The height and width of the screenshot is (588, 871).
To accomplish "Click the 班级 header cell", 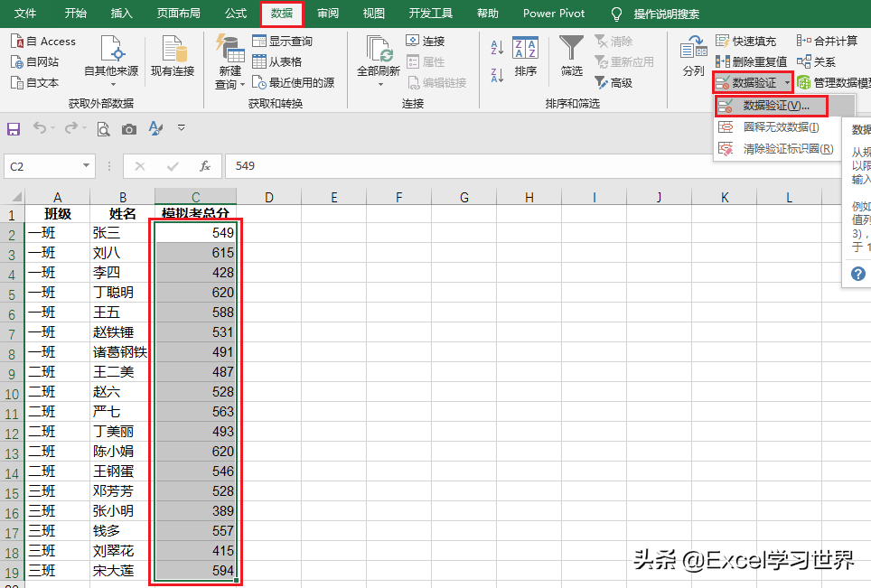I will pyautogui.click(x=57, y=214).
